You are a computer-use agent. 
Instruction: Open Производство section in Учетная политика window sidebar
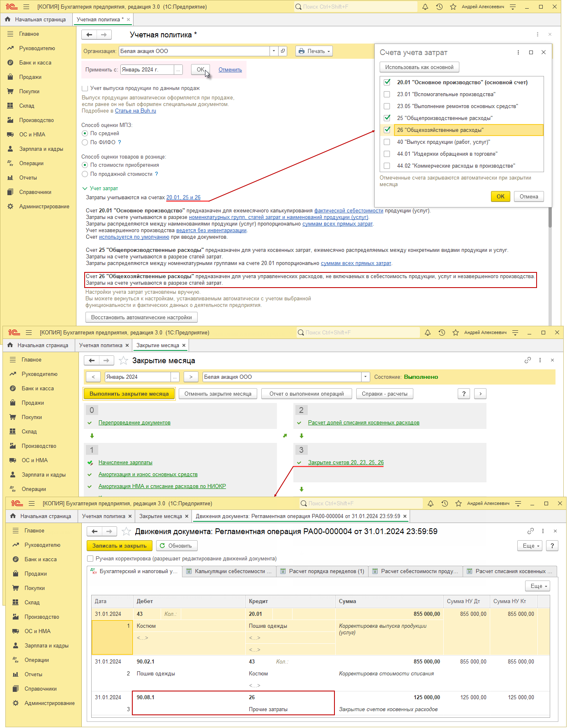[x=37, y=120]
